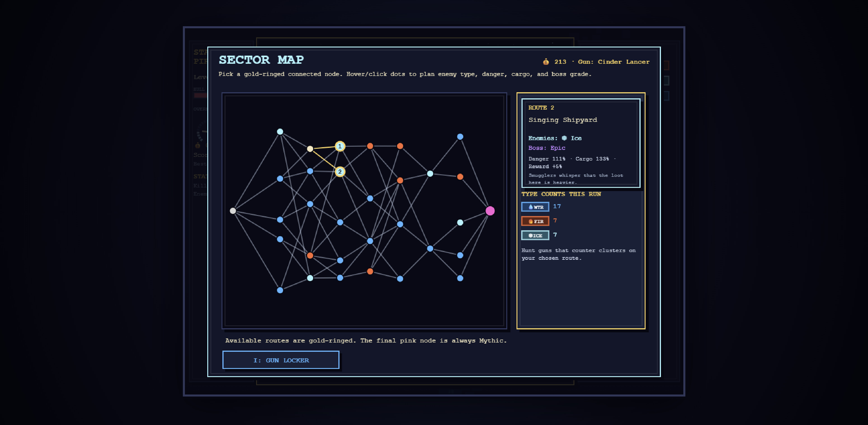
Task: Click the coin bag icon beside 213
Action: pos(546,62)
